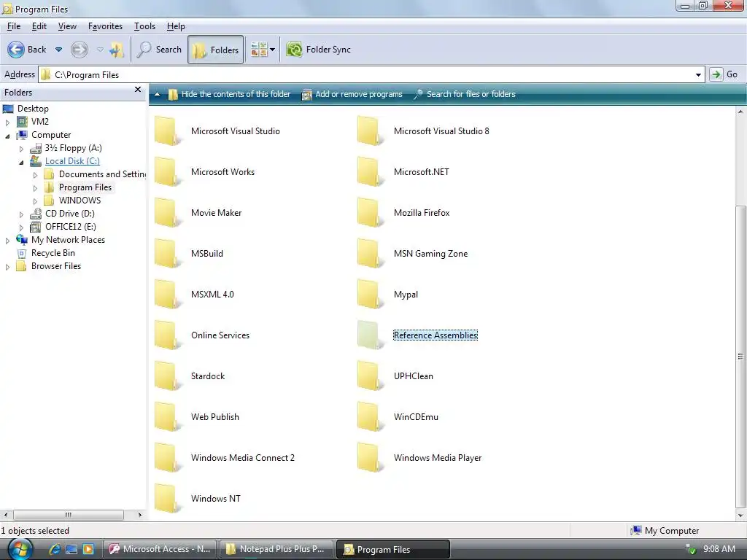Collapse the task bar with up arrow
747x560 pixels.
158,94
